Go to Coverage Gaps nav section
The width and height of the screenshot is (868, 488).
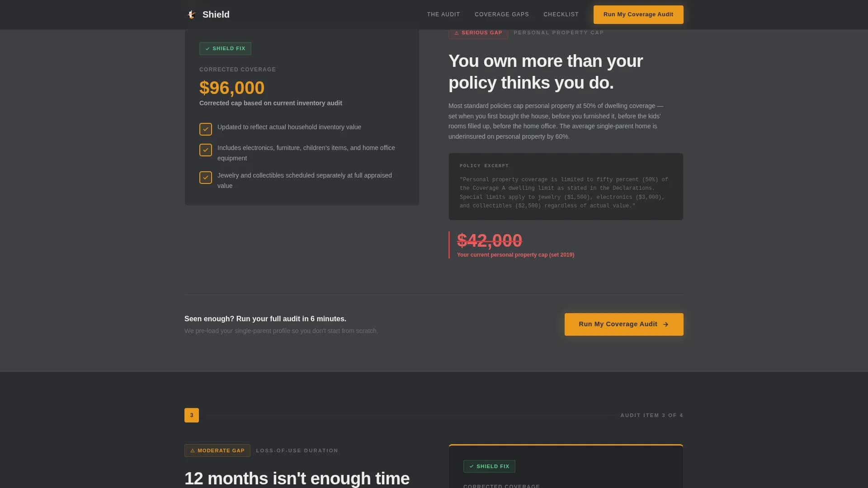[x=501, y=14]
